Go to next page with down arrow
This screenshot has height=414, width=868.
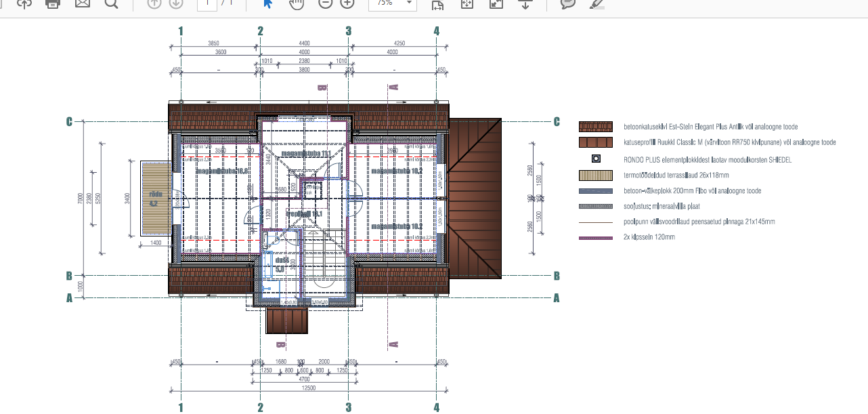point(175,3)
